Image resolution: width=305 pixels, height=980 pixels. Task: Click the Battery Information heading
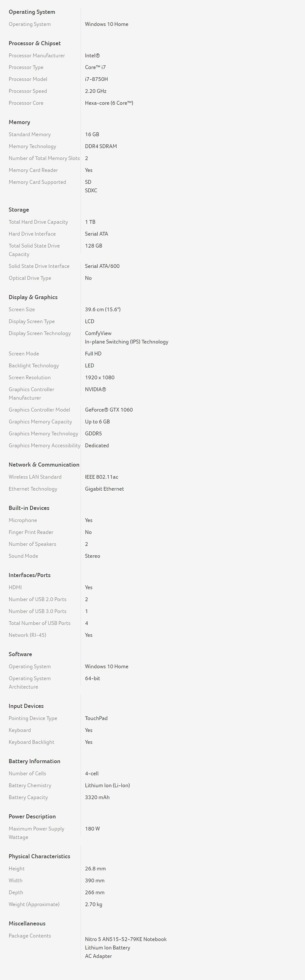(35, 761)
